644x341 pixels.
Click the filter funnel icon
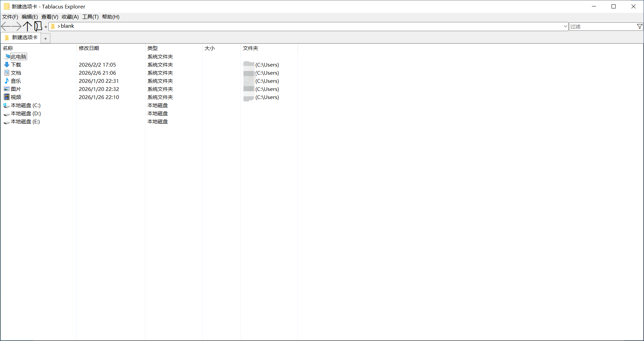coord(639,26)
